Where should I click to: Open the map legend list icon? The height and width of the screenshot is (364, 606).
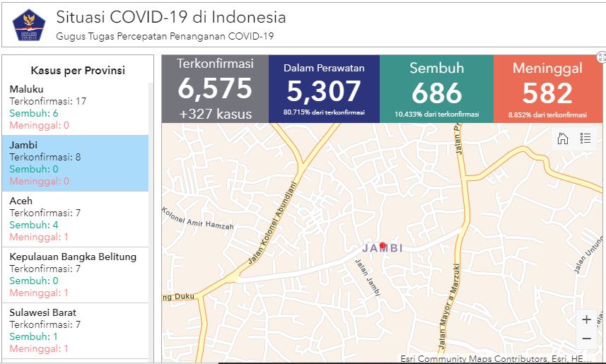(x=585, y=138)
